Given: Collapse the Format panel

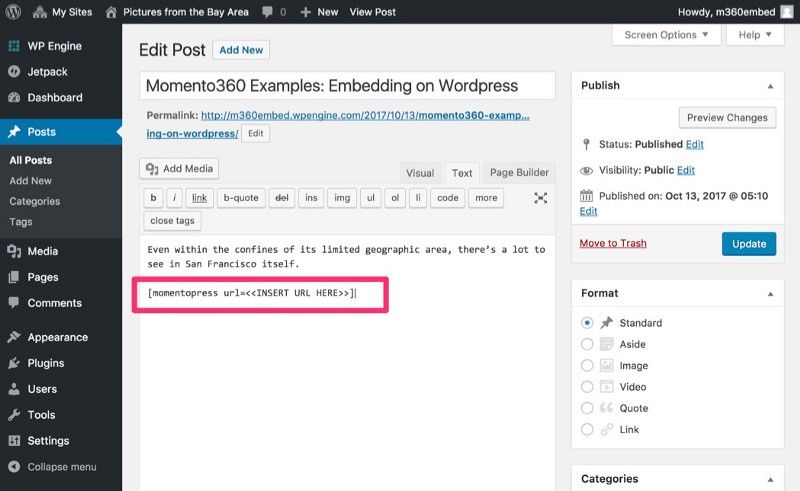Looking at the screenshot, I should tap(770, 294).
